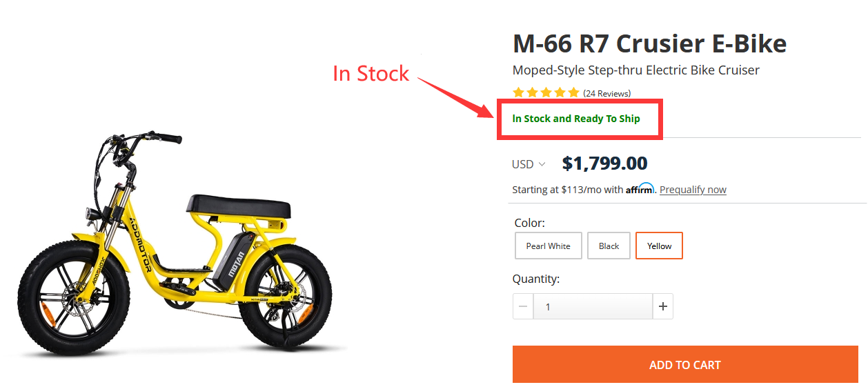This screenshot has height=387, width=868.
Task: Select the Pearl White color option
Action: tap(549, 246)
